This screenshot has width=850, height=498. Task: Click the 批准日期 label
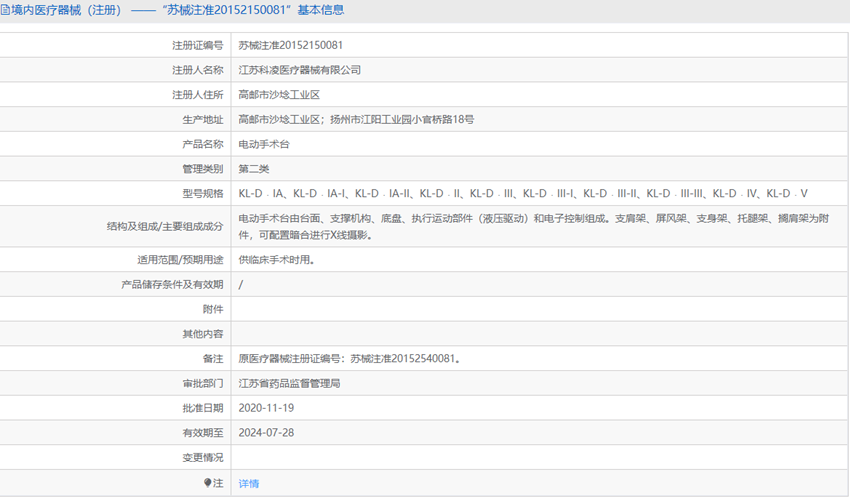[x=203, y=408]
